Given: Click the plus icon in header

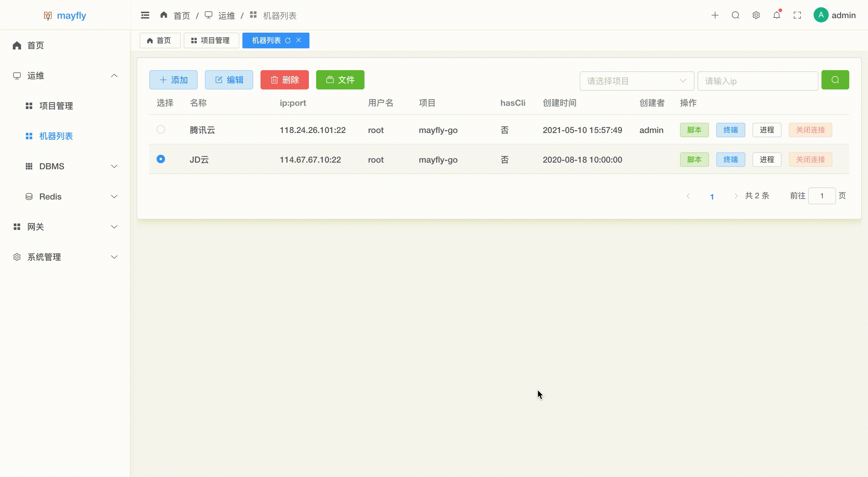Looking at the screenshot, I should pos(715,15).
